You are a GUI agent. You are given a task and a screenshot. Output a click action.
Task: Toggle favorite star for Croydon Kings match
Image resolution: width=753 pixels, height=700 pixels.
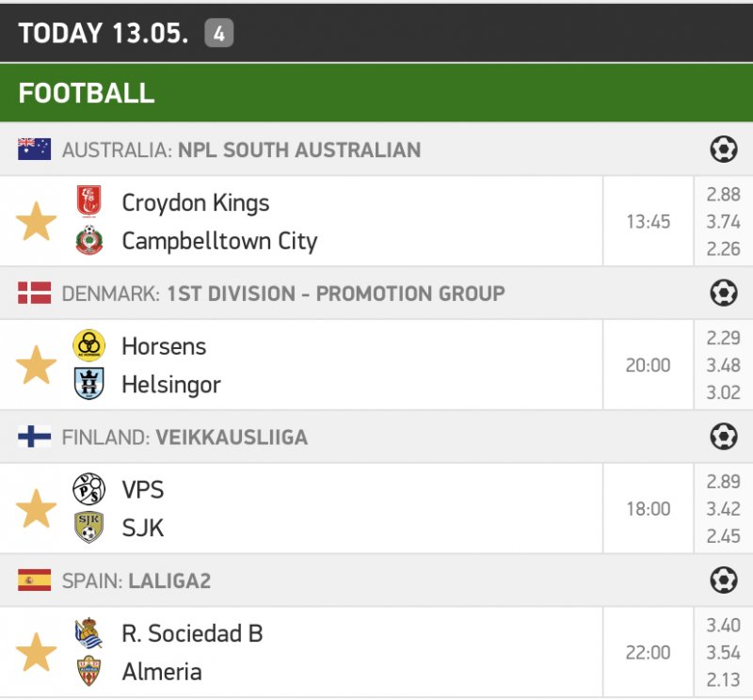(37, 222)
